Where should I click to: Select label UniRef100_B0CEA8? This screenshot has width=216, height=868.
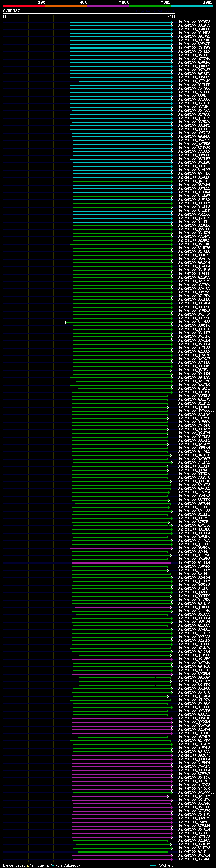coord(194,163)
